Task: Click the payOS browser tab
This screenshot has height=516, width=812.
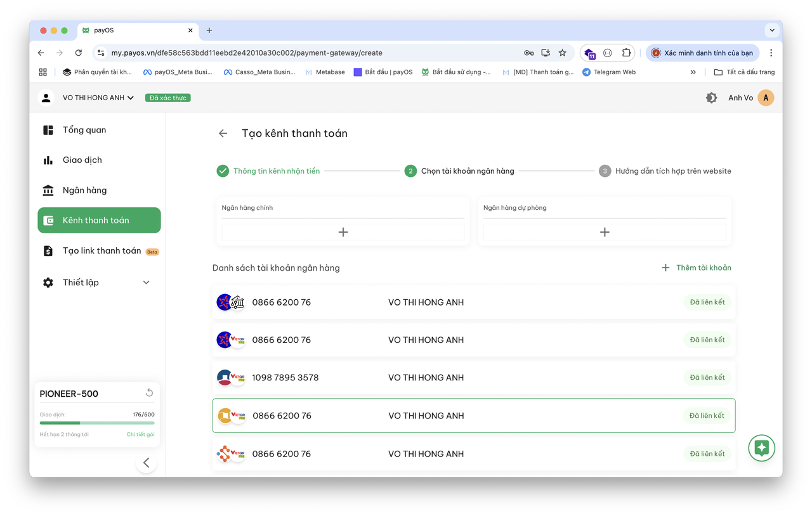Action: [138, 30]
